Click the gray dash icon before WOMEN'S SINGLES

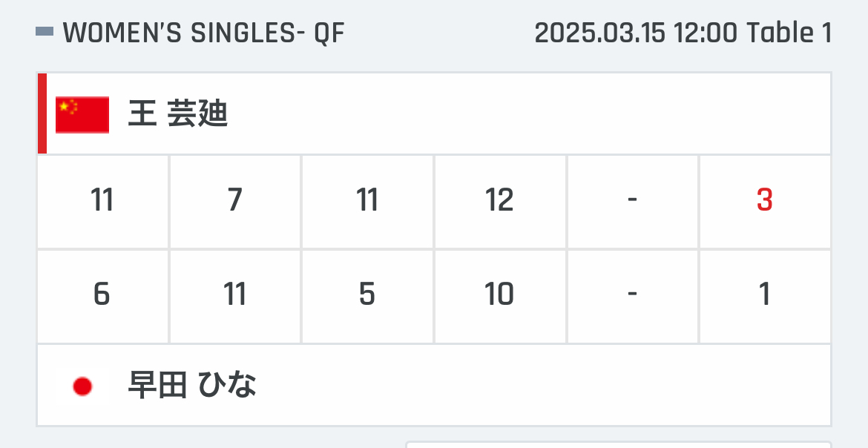(45, 32)
